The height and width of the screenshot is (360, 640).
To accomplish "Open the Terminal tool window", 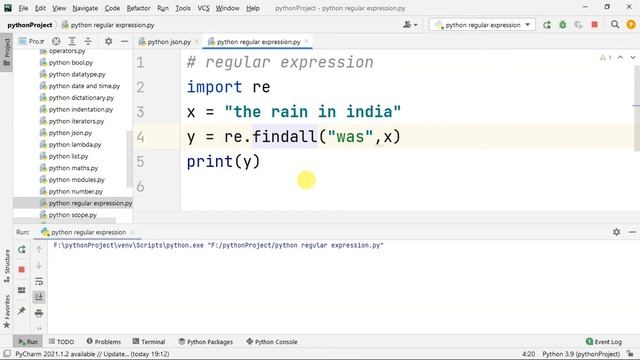I will click(x=149, y=342).
